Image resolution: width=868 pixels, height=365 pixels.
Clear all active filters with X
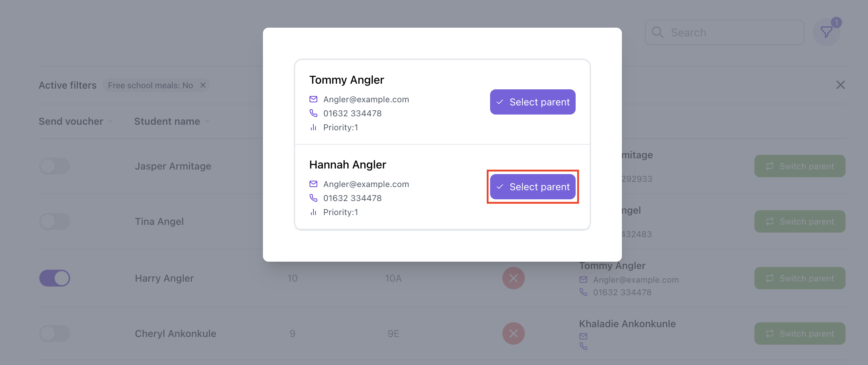[x=840, y=85]
